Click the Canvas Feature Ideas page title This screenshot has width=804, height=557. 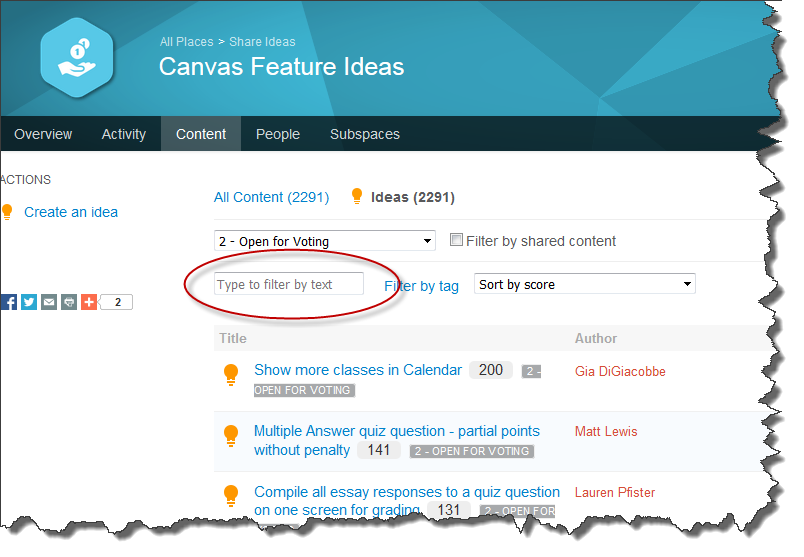coord(282,67)
